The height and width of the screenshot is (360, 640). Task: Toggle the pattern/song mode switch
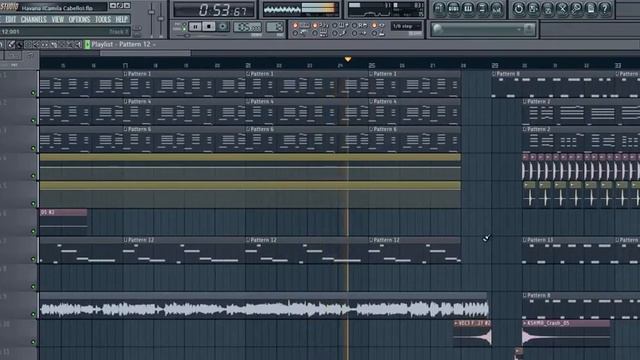click(x=184, y=27)
